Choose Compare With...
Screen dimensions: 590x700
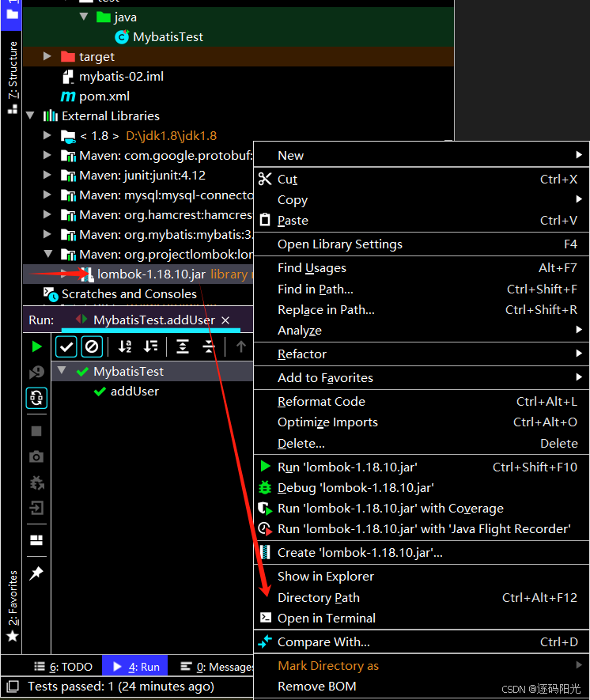[422, 642]
